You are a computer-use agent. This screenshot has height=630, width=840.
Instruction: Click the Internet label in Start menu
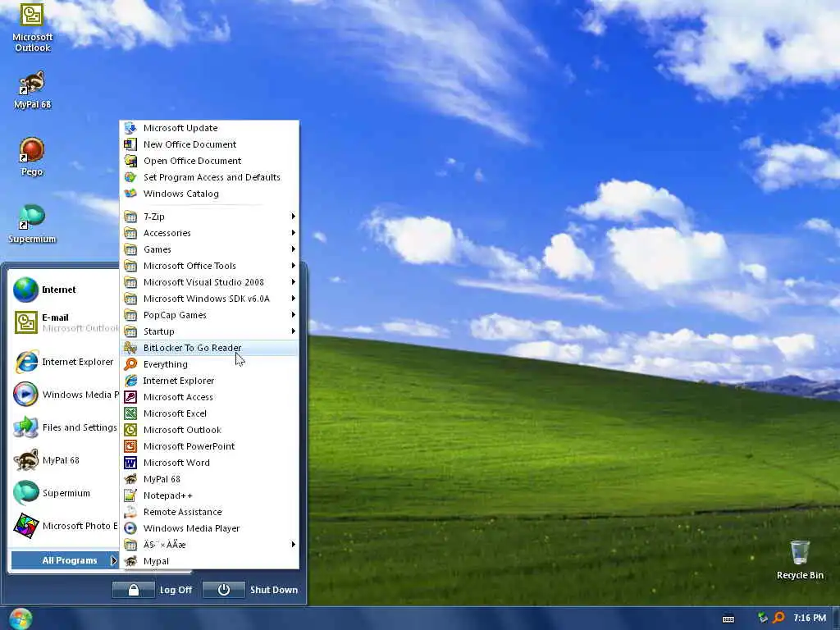pyautogui.click(x=59, y=290)
